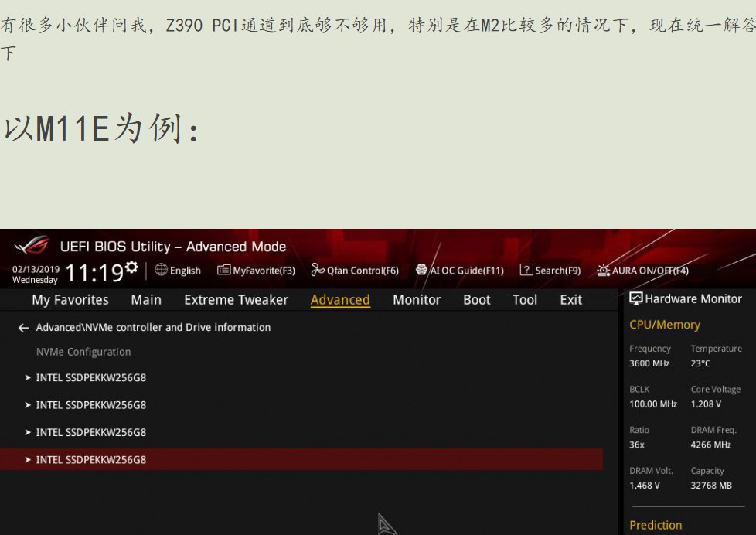Click the 以M11E为例 heading text
The height and width of the screenshot is (535, 756).
pos(101,128)
